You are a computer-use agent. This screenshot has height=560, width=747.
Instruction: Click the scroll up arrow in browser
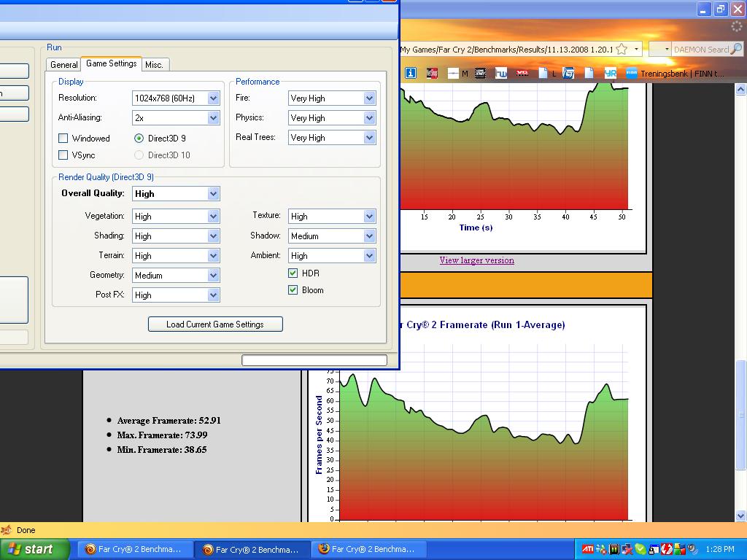coord(741,89)
